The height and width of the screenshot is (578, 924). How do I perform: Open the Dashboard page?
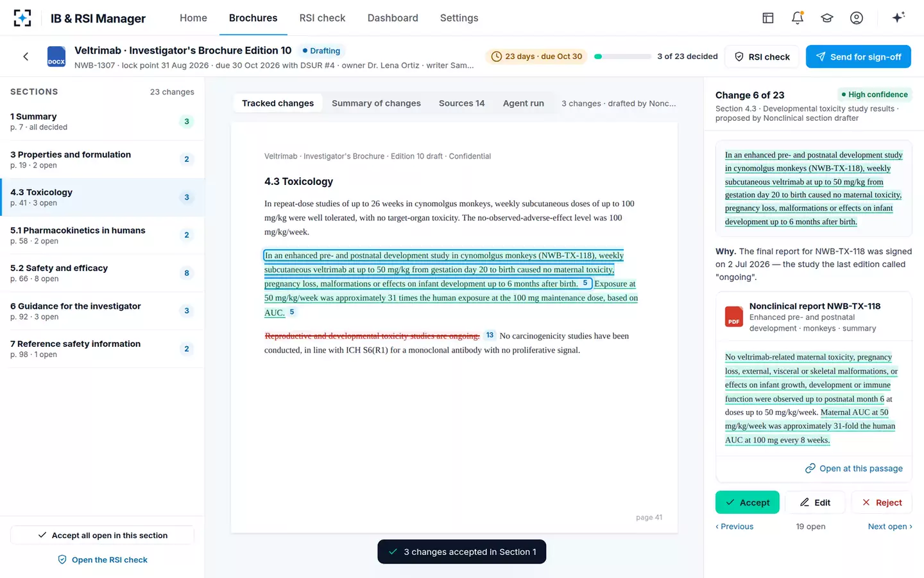pyautogui.click(x=393, y=18)
